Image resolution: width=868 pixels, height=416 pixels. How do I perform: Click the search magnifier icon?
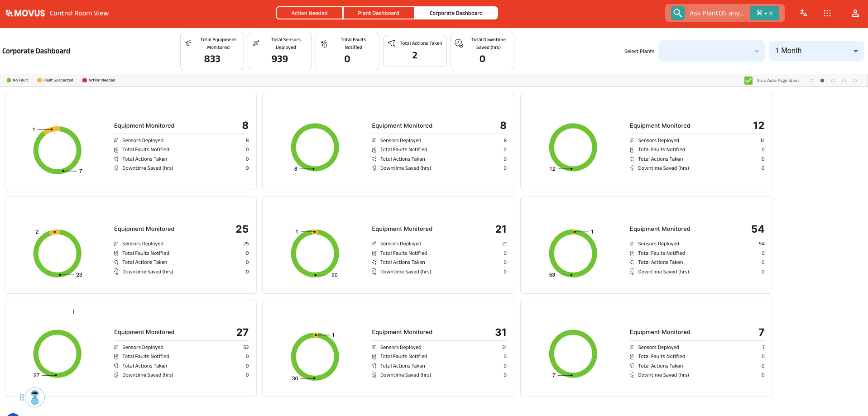677,13
